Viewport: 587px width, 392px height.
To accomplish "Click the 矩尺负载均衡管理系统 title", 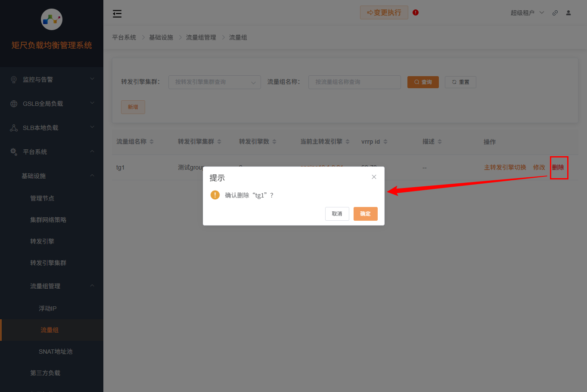I will coord(52,45).
